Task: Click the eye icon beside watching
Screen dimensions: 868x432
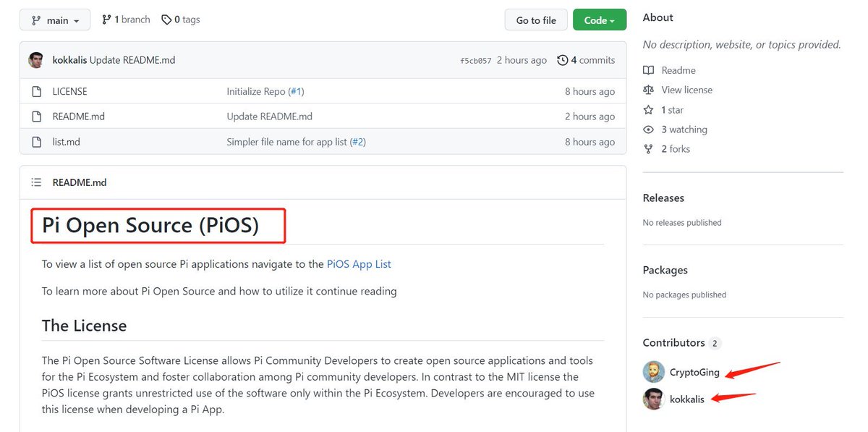Action: pos(648,130)
